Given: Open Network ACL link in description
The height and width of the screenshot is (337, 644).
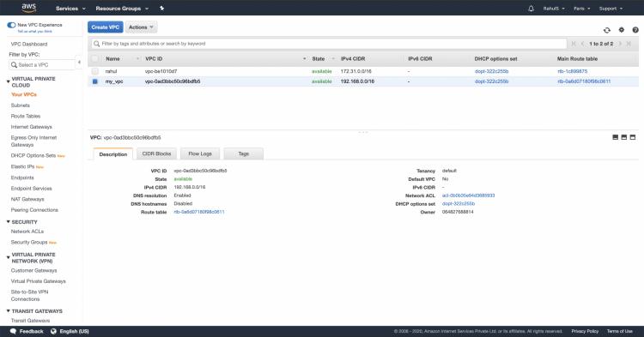Looking at the screenshot, I should (468, 196).
